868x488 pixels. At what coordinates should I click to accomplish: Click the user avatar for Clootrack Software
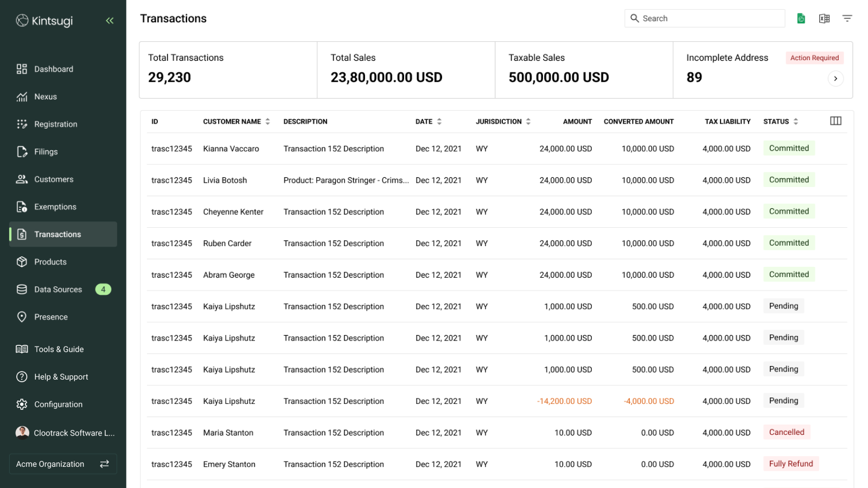(x=22, y=433)
